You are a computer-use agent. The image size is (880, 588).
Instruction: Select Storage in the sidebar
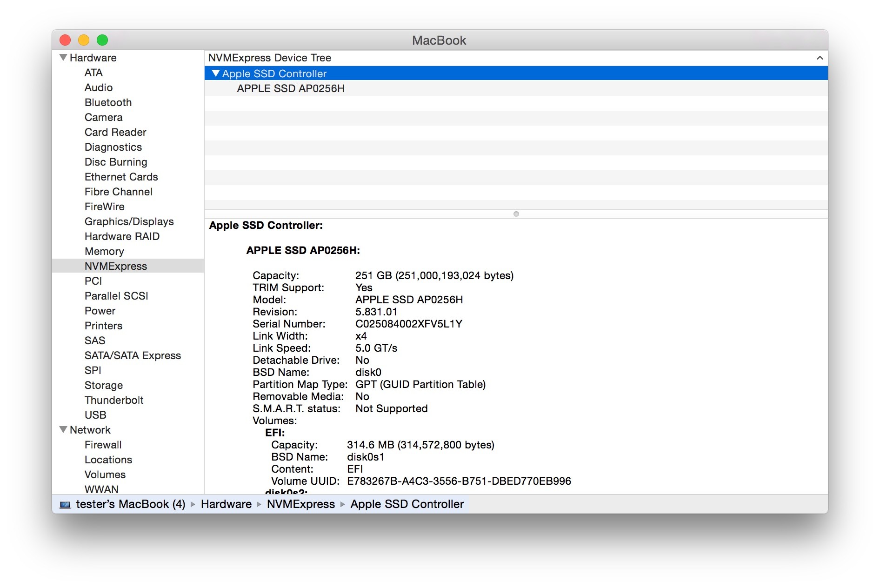[104, 385]
